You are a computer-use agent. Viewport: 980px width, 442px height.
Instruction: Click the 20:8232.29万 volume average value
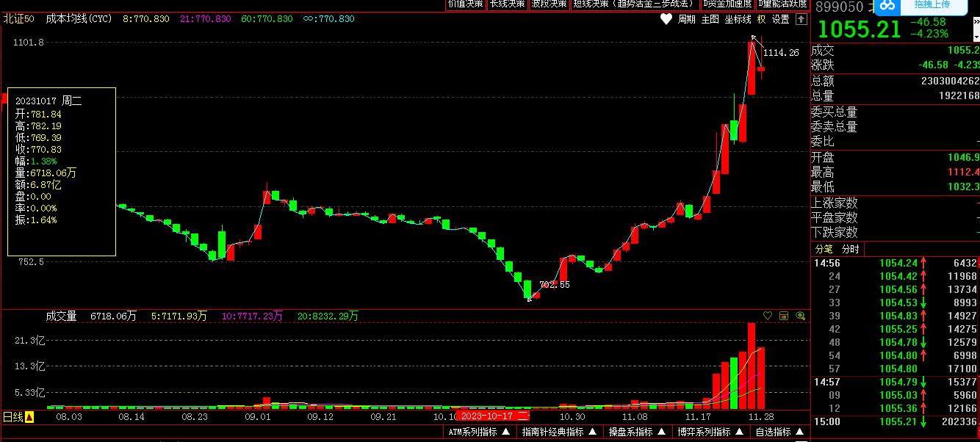[x=328, y=316]
